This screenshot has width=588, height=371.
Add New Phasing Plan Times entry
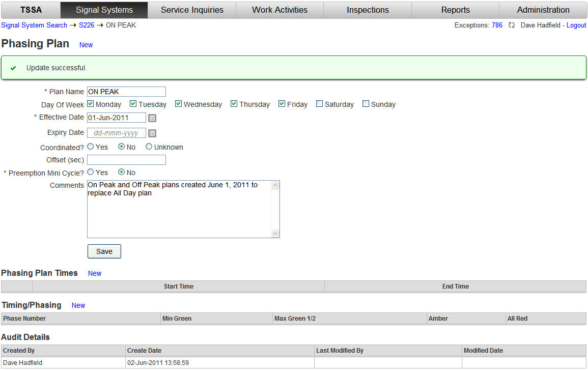click(95, 274)
